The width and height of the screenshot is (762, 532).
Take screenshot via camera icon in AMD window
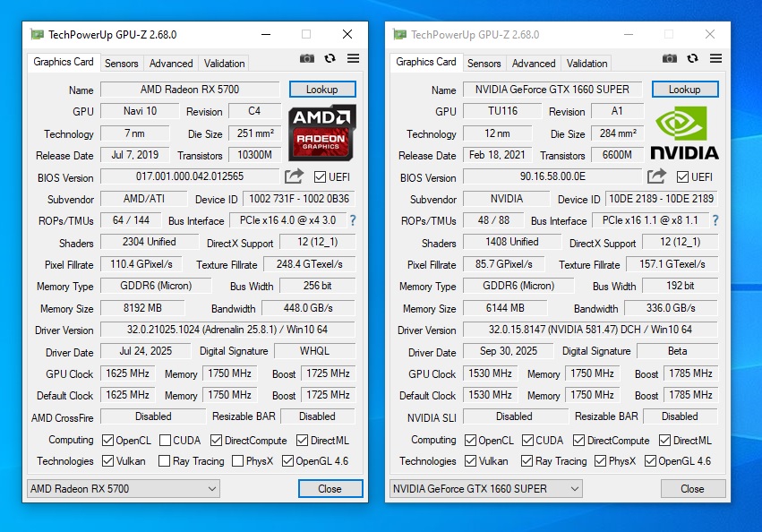[x=306, y=58]
